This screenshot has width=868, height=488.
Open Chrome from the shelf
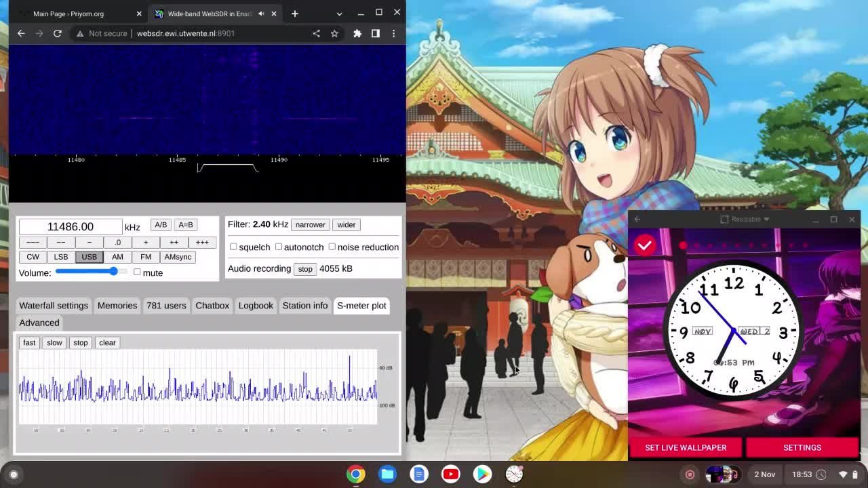coord(356,474)
